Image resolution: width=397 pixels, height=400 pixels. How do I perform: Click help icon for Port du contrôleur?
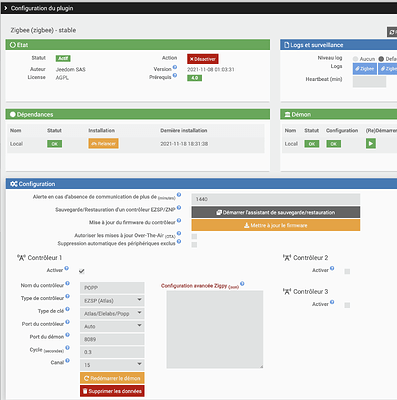pyautogui.click(x=68, y=322)
